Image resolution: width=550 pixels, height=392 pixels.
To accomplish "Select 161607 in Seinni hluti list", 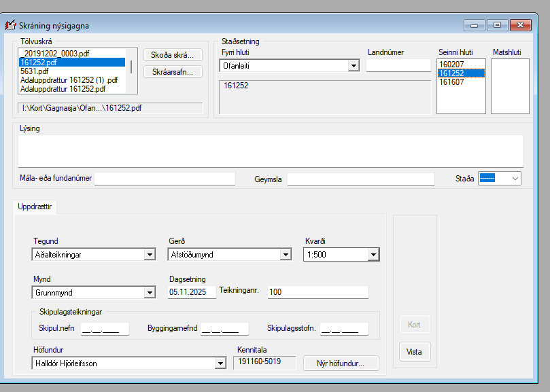I will pyautogui.click(x=451, y=82).
